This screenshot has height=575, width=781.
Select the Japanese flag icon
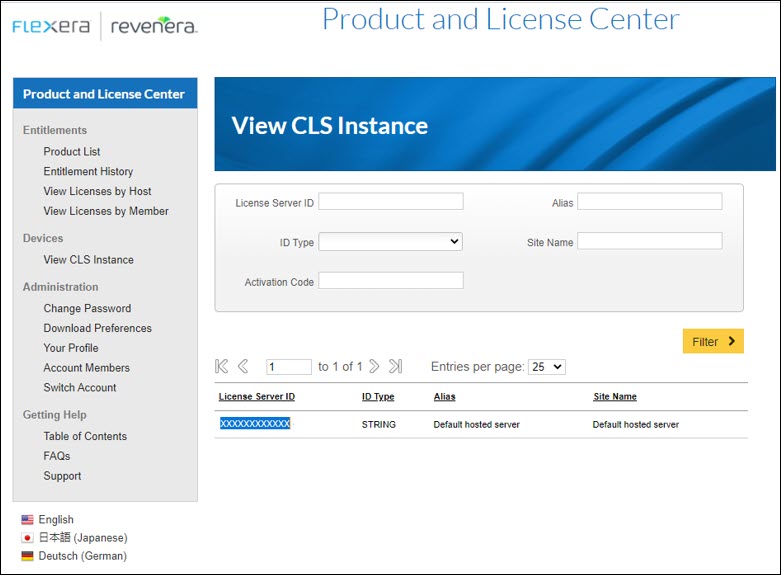tap(27, 538)
